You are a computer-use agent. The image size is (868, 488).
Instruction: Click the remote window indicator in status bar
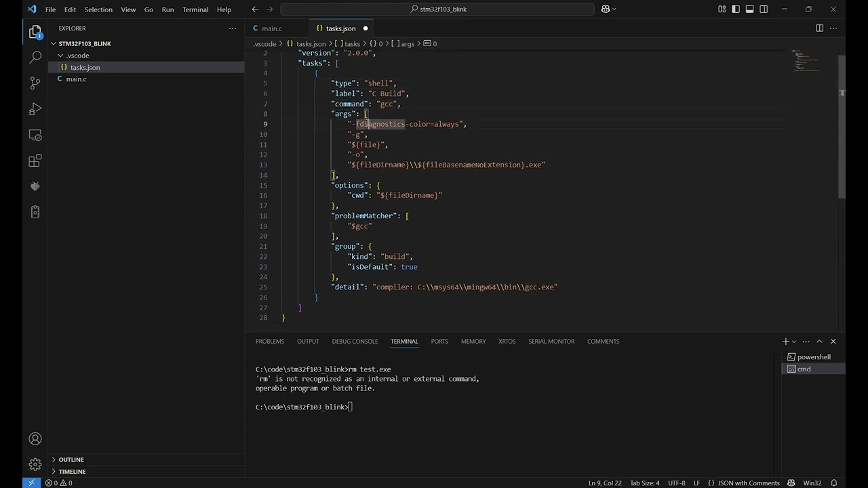tap(31, 483)
